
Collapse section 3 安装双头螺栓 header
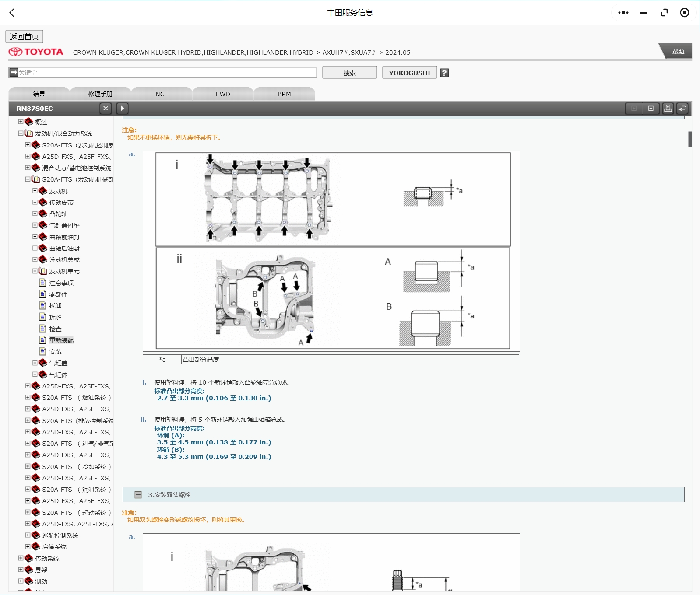click(x=138, y=495)
